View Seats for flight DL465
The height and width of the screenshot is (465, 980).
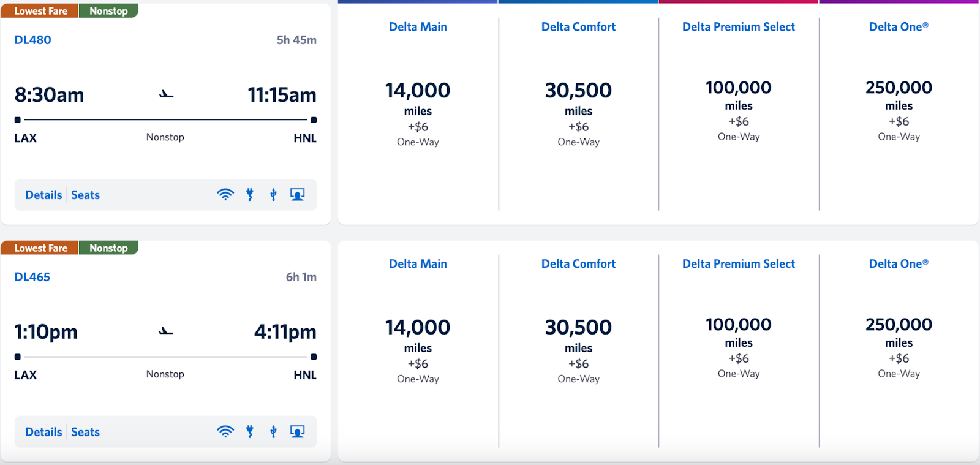85,432
